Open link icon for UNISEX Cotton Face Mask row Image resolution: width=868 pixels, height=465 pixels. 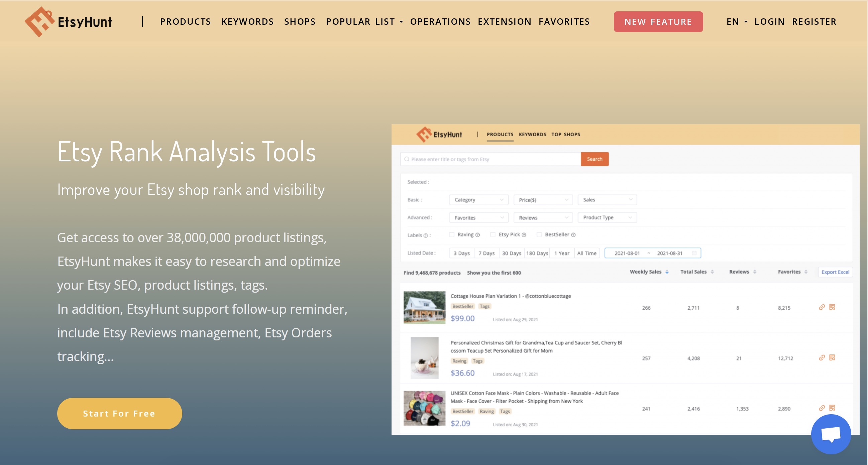[822, 408]
